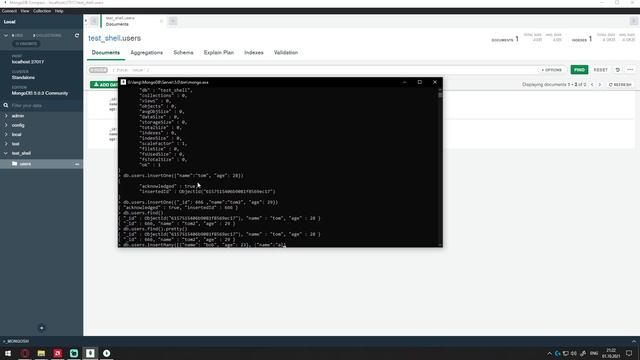This screenshot has height=360, width=640.
Task: Expand query Options
Action: coord(551,70)
